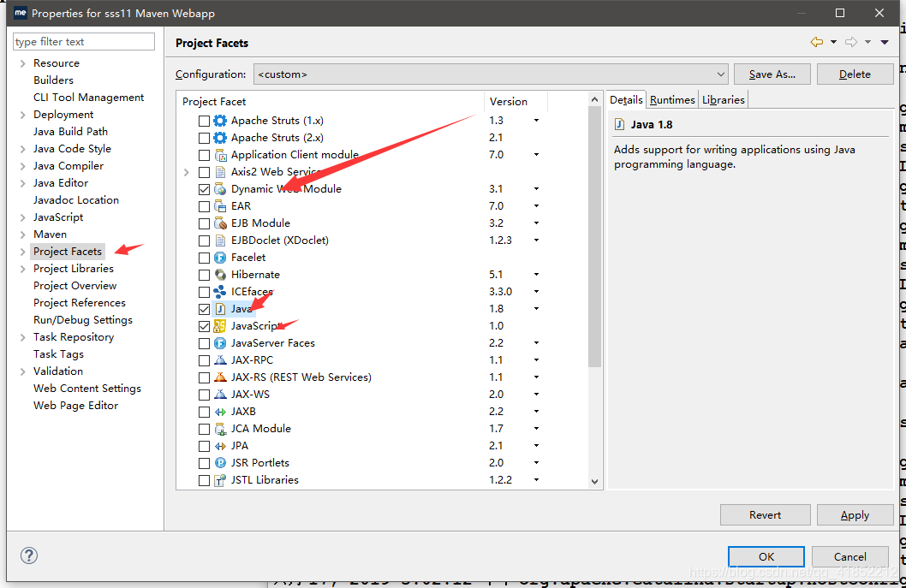Click the facet list vertical scrollbar thumb
Viewport: 906px width, 588px height.
594,236
